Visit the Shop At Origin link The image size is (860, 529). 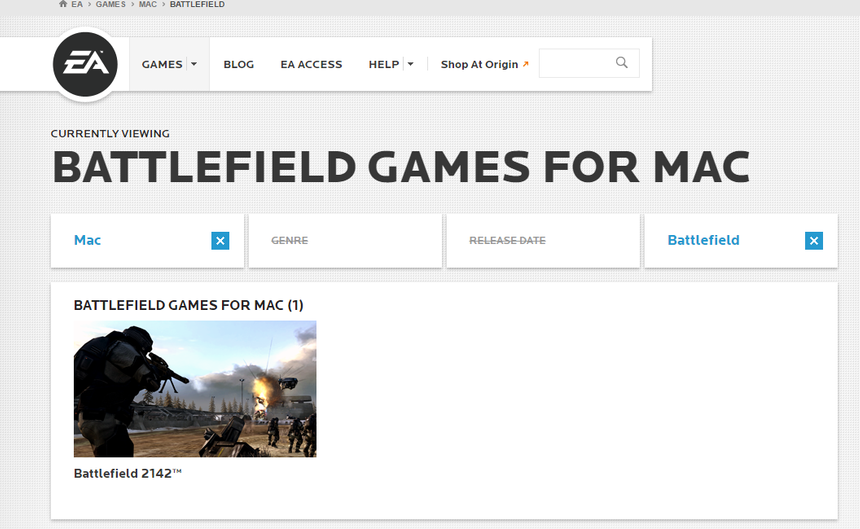(x=484, y=64)
